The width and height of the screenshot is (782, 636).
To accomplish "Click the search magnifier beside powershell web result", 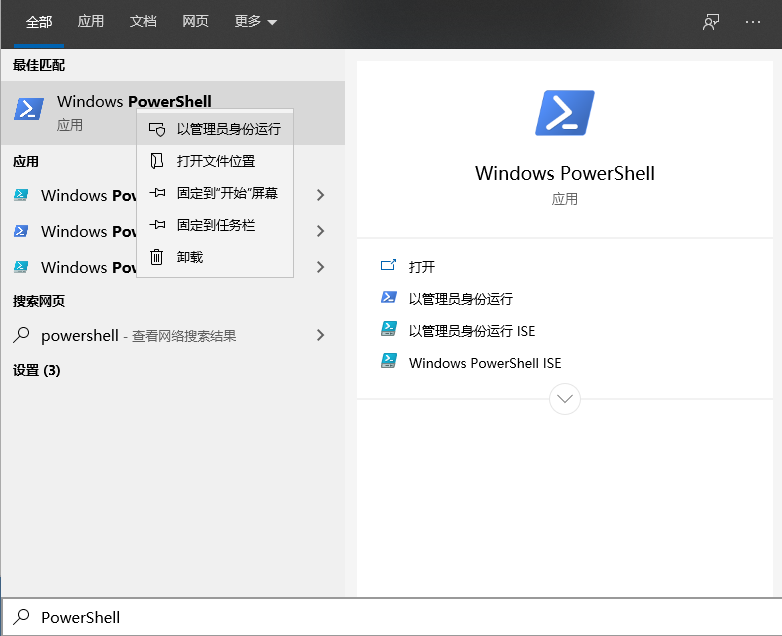I will point(21,336).
